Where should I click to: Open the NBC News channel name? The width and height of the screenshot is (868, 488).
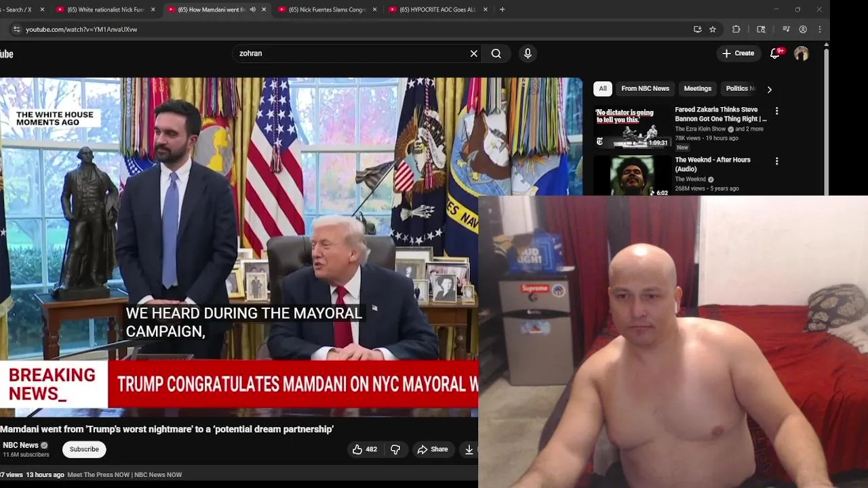coord(20,445)
